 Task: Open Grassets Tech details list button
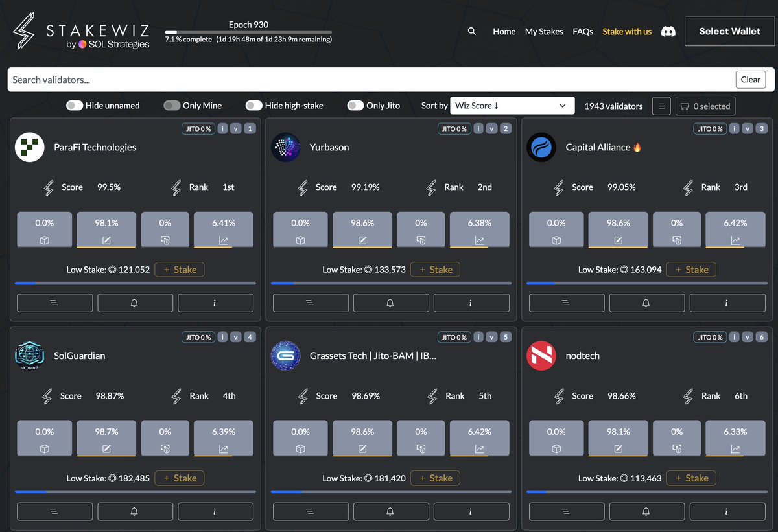[311, 512]
